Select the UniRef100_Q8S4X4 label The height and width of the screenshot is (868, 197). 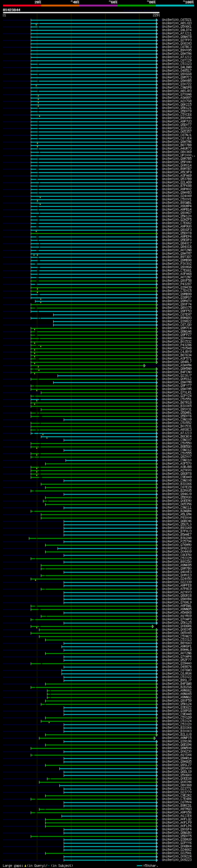click(176, 768)
